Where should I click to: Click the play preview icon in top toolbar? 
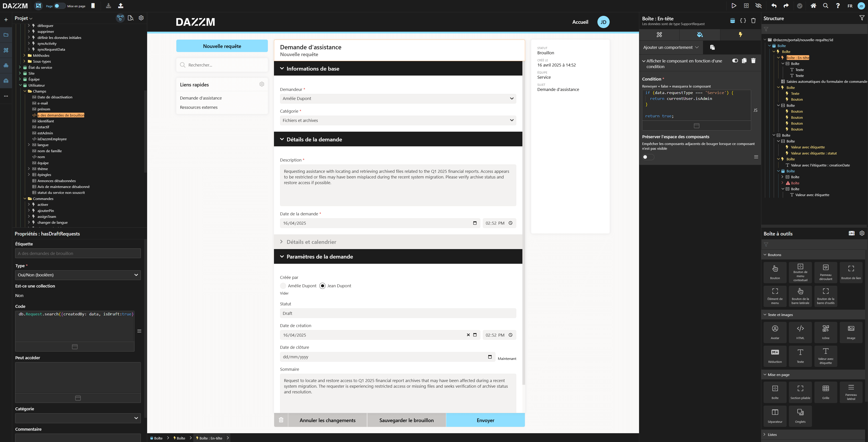coord(734,6)
